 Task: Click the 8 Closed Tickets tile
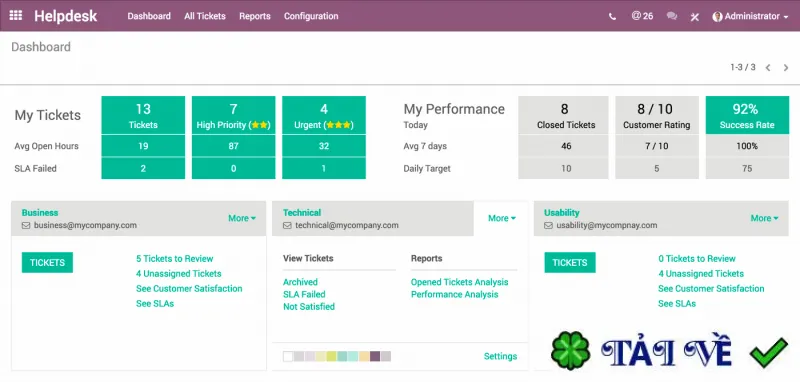click(563, 115)
